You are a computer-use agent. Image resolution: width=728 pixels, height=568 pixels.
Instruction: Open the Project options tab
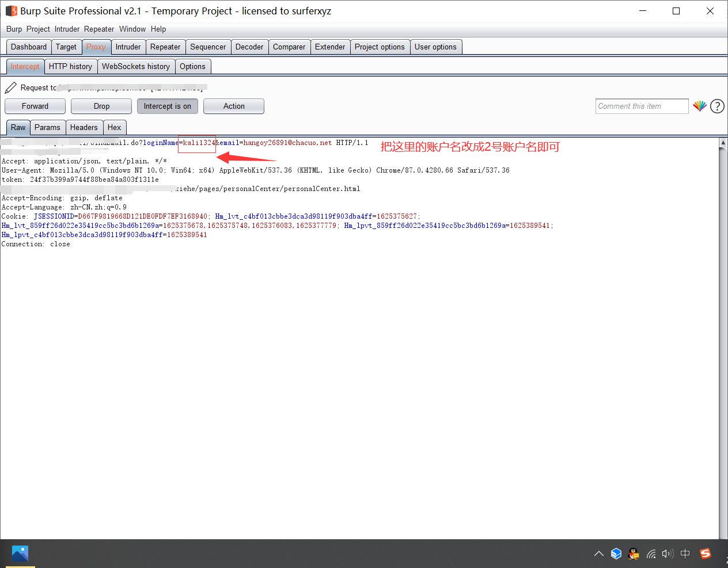pyautogui.click(x=380, y=47)
